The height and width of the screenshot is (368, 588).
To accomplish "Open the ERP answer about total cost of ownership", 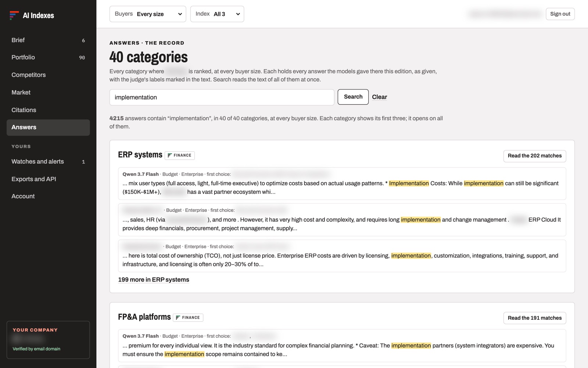I will point(342,256).
